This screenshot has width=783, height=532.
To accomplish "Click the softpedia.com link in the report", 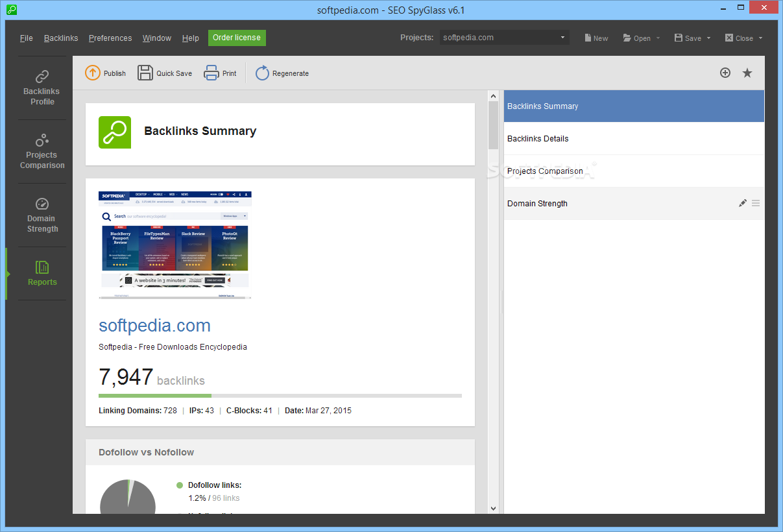I will point(154,325).
